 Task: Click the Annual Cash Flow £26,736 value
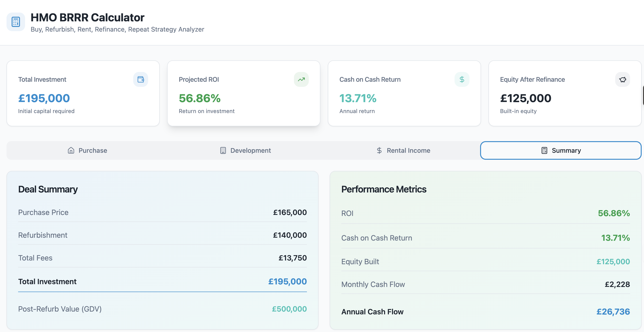[x=613, y=312]
